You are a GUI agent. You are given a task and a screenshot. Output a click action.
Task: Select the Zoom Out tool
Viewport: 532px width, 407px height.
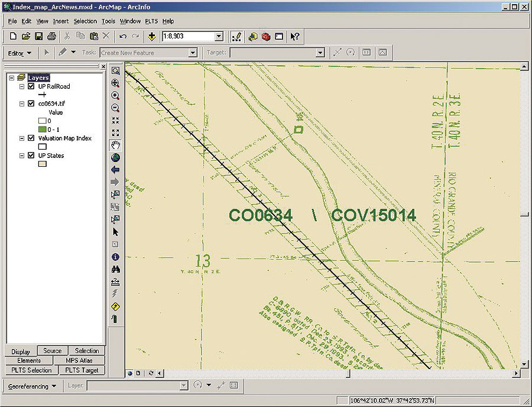coord(115,108)
